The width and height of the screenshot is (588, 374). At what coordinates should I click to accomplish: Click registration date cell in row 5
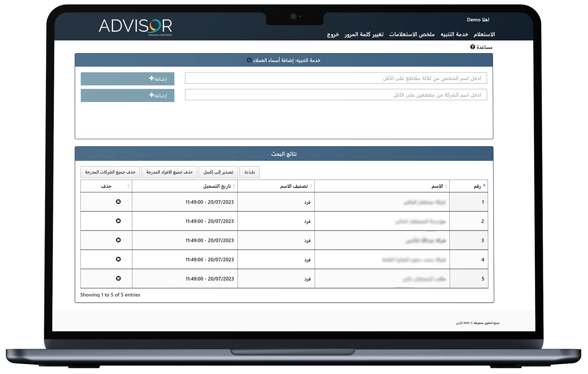click(185, 279)
